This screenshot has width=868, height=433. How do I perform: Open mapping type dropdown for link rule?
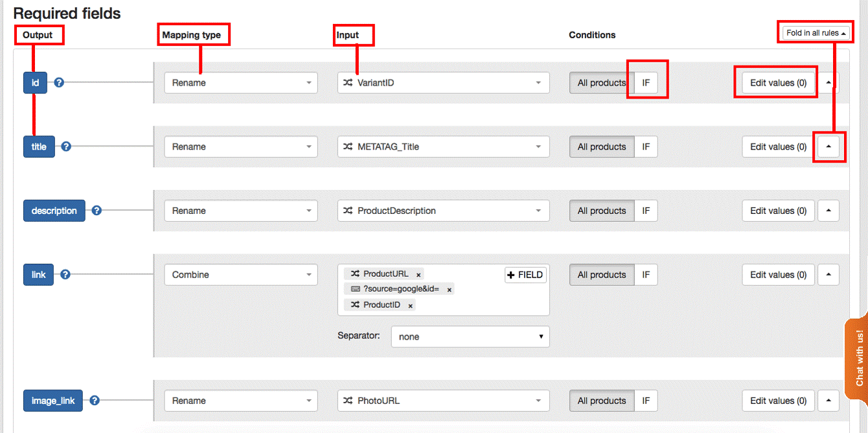tap(240, 275)
